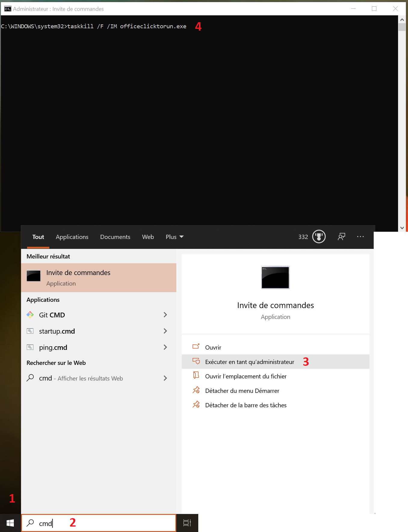Select Ouvrir l'emplacement du fichier
The height and width of the screenshot is (532, 408).
tap(246, 376)
